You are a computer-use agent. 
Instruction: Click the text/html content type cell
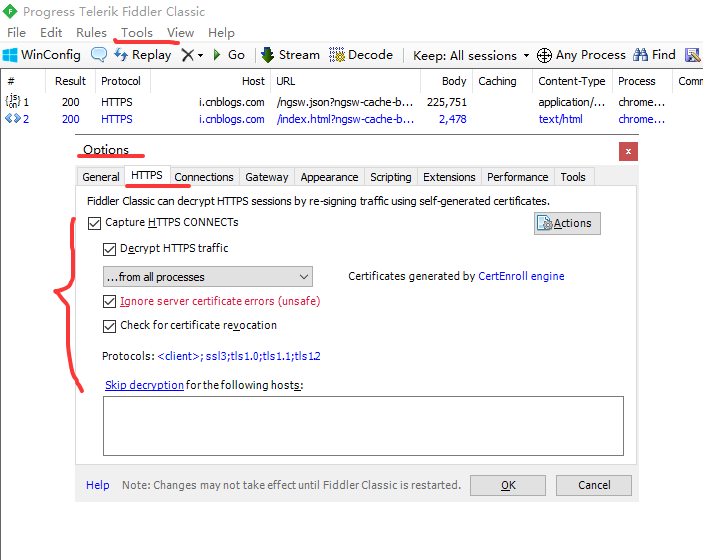tap(560, 119)
